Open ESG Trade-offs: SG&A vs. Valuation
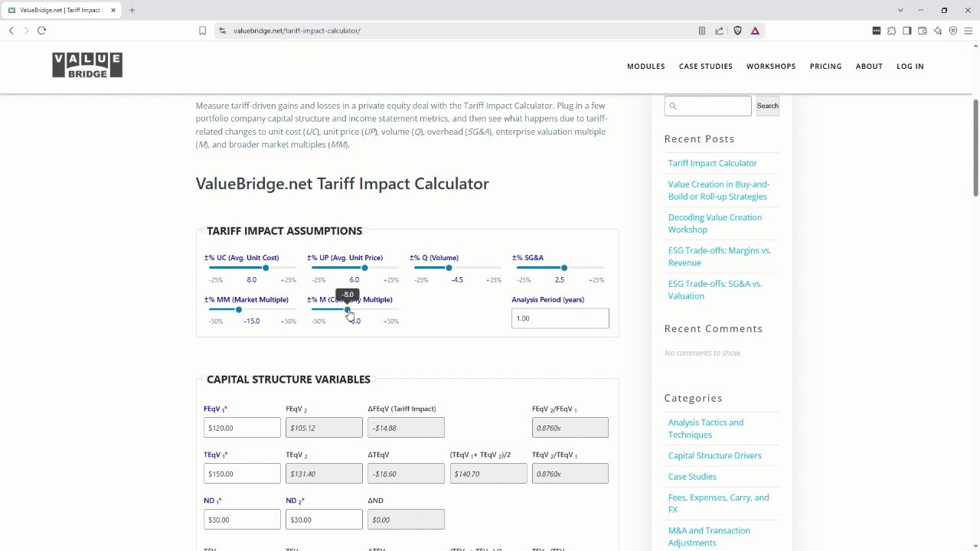Viewport: 980px width, 551px height. (x=715, y=290)
